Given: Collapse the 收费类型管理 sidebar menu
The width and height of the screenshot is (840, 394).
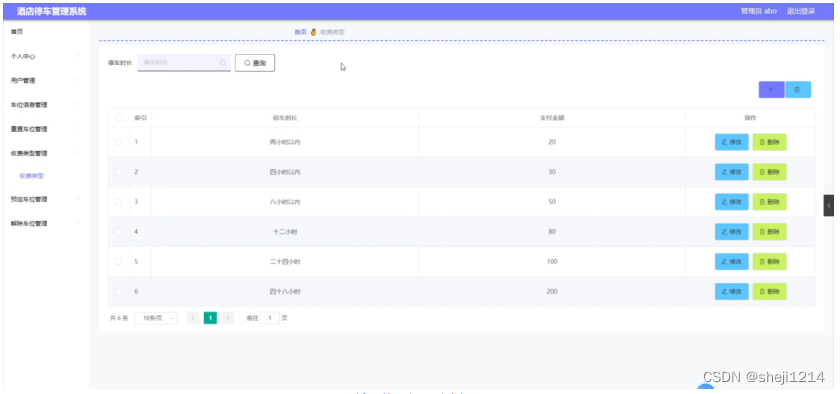Looking at the screenshot, I should 46,153.
